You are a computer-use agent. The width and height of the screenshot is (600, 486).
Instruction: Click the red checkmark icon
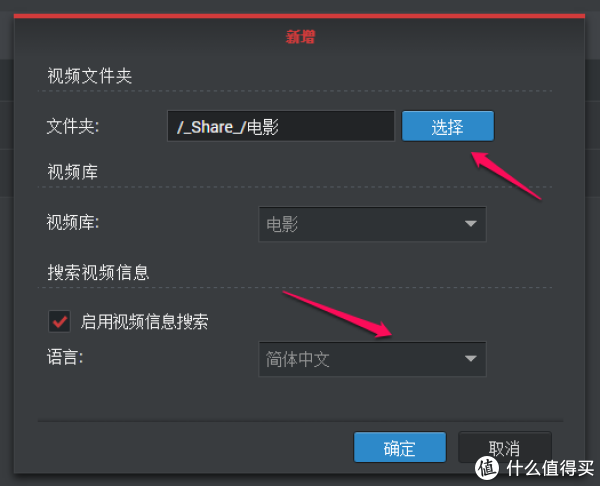(x=60, y=321)
